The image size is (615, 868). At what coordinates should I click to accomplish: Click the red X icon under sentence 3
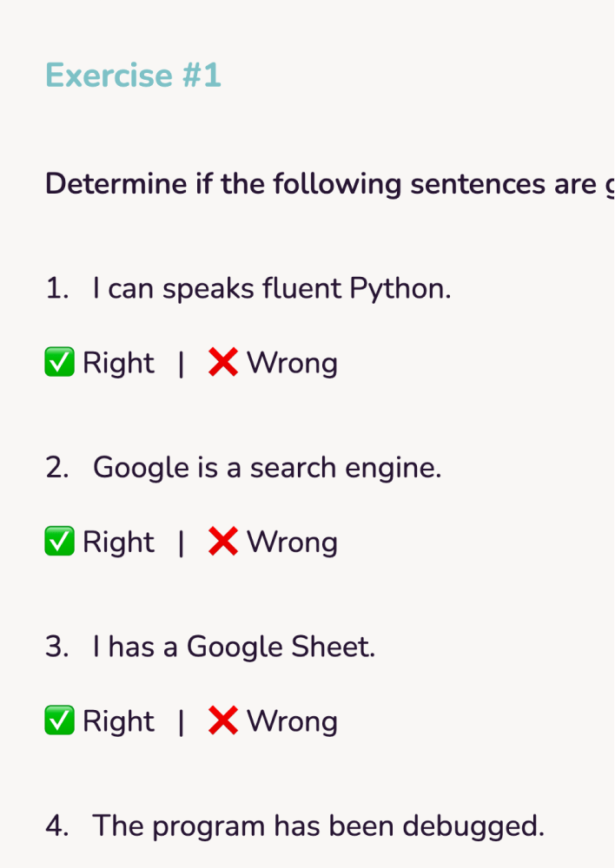coord(223,721)
